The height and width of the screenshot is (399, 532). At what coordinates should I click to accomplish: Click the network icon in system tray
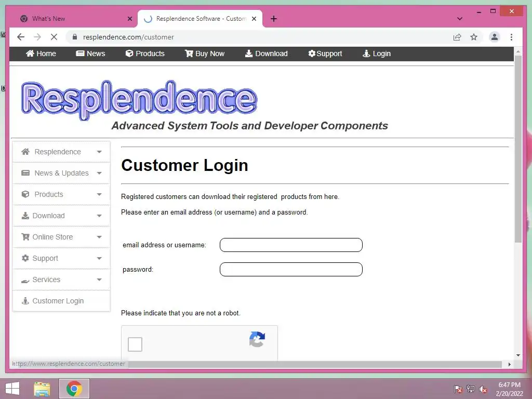471,389
